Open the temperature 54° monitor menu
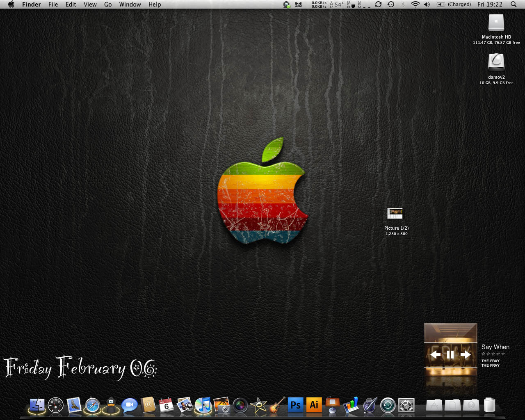 point(337,5)
